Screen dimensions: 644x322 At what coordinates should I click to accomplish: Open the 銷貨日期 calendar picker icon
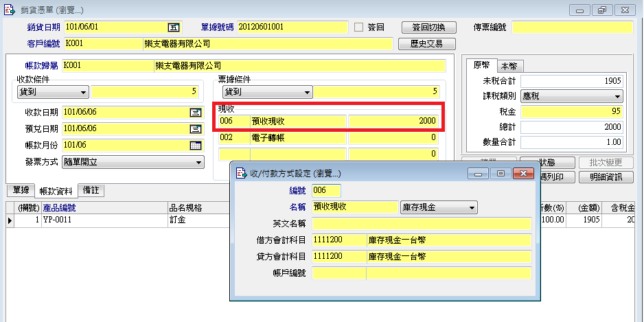coord(173,27)
